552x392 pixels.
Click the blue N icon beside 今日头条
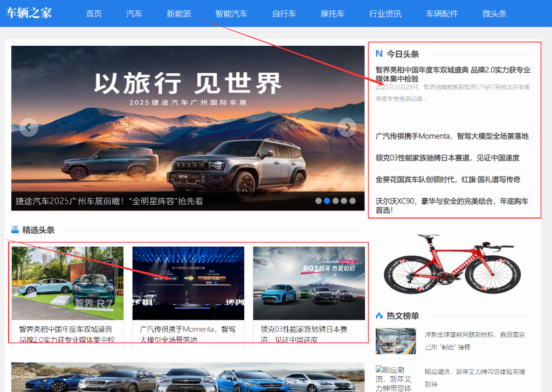point(379,54)
